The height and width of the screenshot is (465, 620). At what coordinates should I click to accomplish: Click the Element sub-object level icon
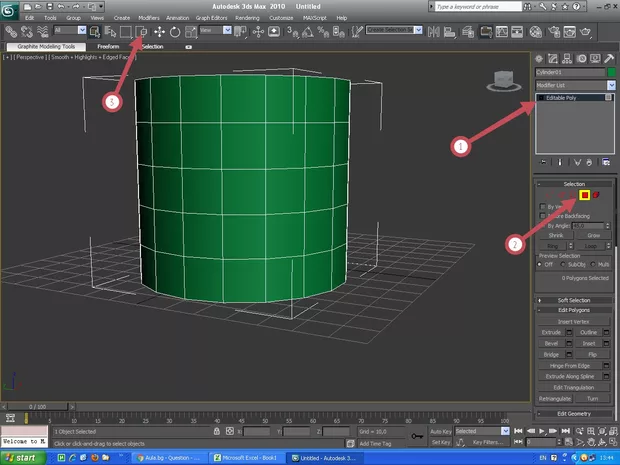click(597, 195)
